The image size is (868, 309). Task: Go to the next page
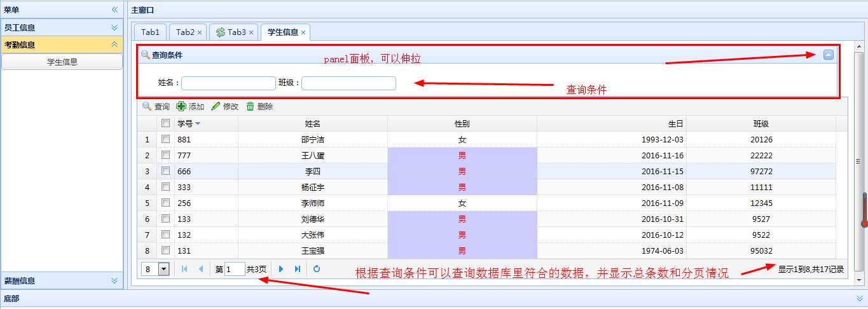[x=281, y=269]
